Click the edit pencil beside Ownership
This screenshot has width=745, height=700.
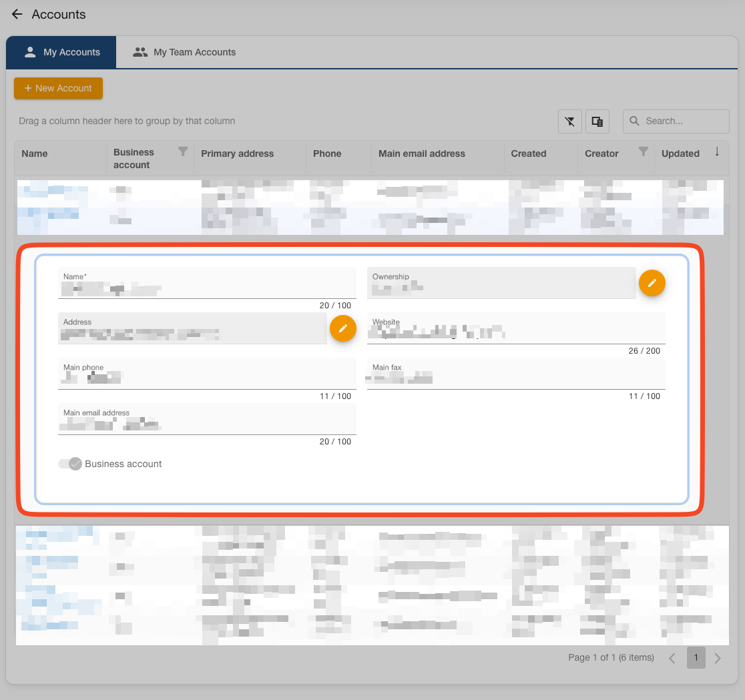point(652,283)
